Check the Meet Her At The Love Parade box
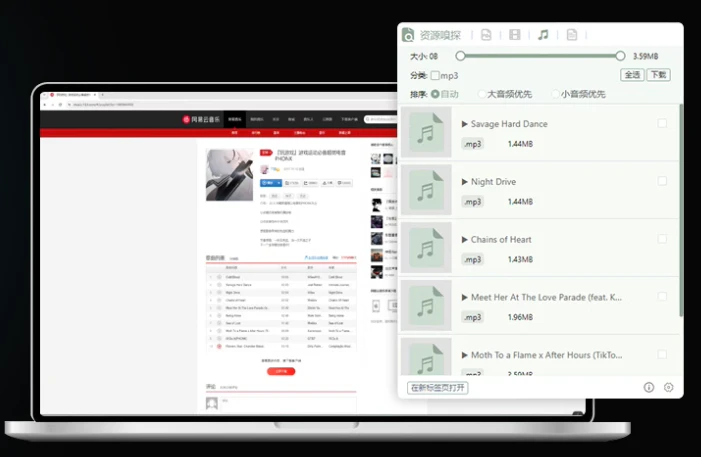 point(662,296)
